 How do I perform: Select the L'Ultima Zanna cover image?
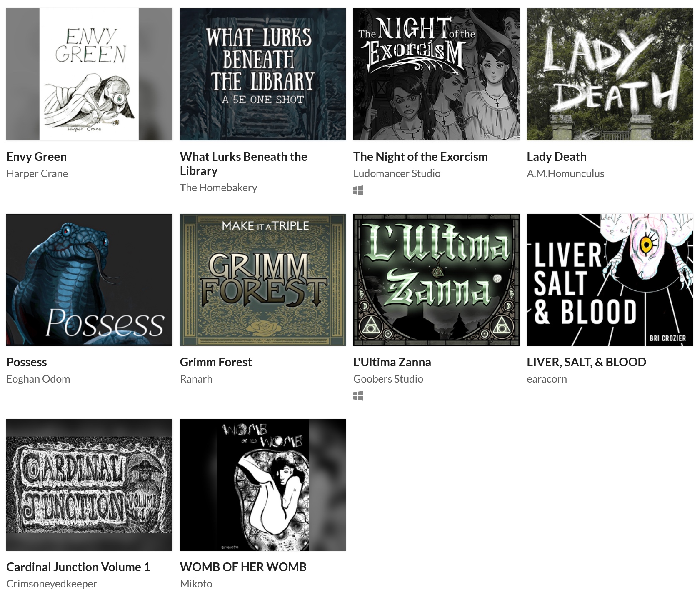coord(436,280)
